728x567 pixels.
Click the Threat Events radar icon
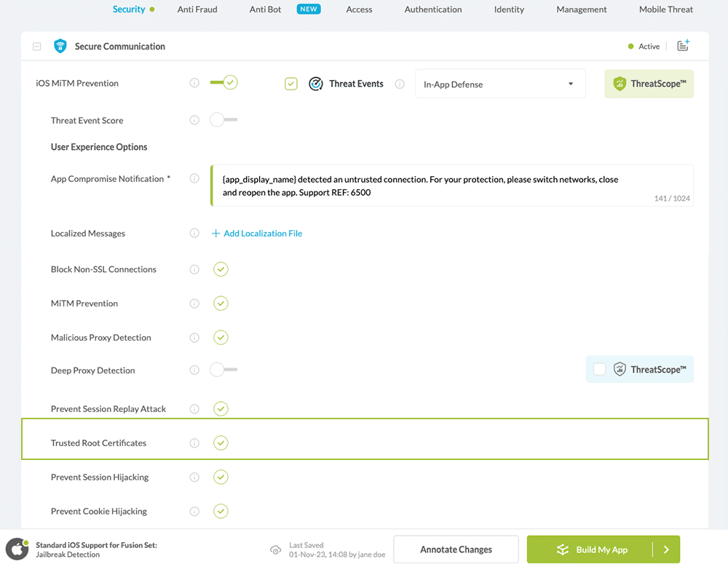[x=316, y=84]
